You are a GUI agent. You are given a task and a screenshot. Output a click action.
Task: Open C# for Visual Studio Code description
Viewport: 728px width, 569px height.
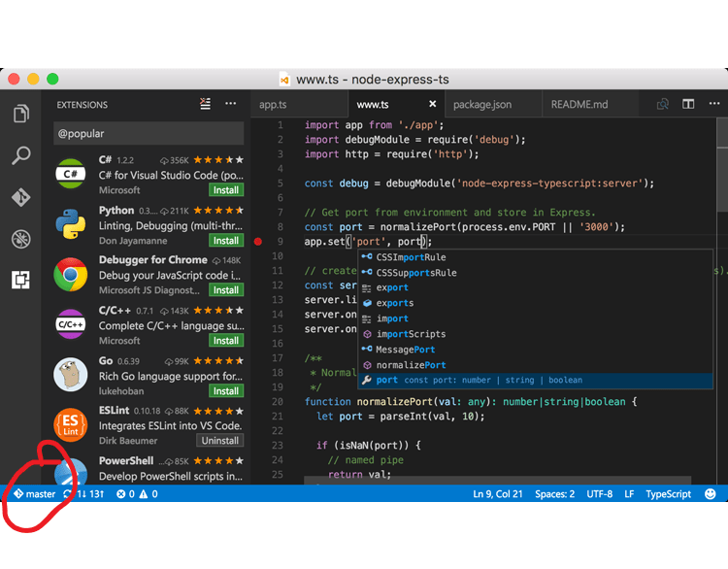click(171, 175)
